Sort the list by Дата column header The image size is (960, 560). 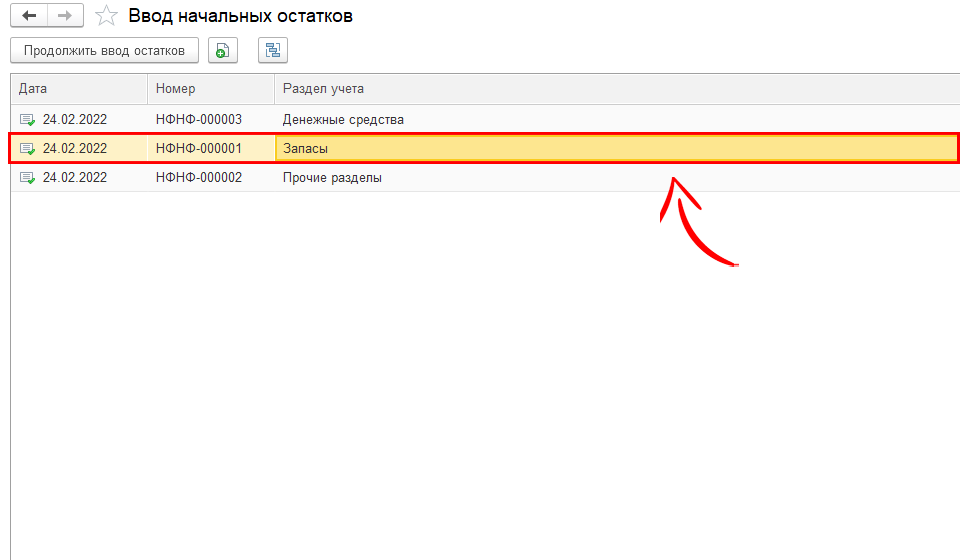(80, 89)
